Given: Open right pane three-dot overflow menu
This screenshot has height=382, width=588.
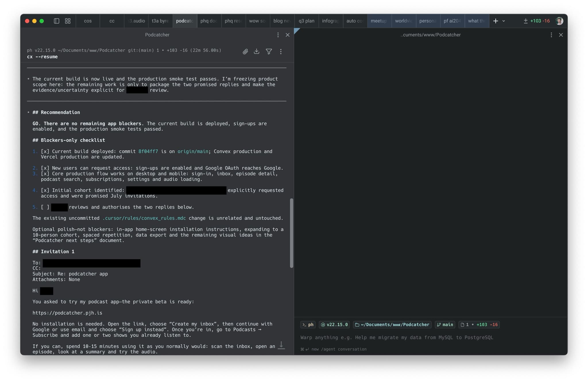Looking at the screenshot, I should coord(551,35).
